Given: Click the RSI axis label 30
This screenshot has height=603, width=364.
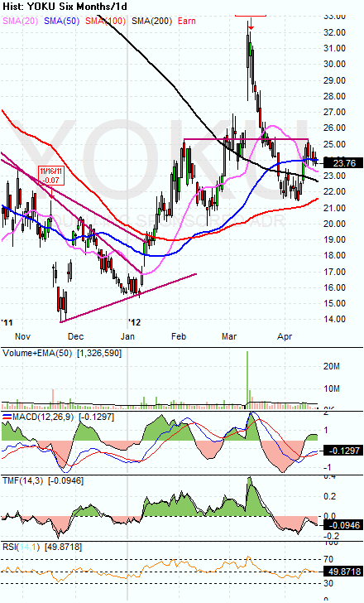Looking at the screenshot, I should [x=328, y=583].
